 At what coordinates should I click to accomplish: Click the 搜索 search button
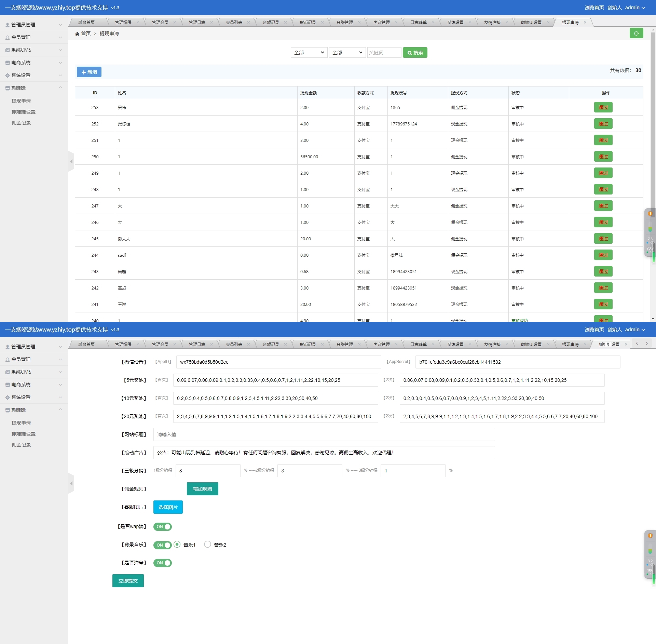415,53
